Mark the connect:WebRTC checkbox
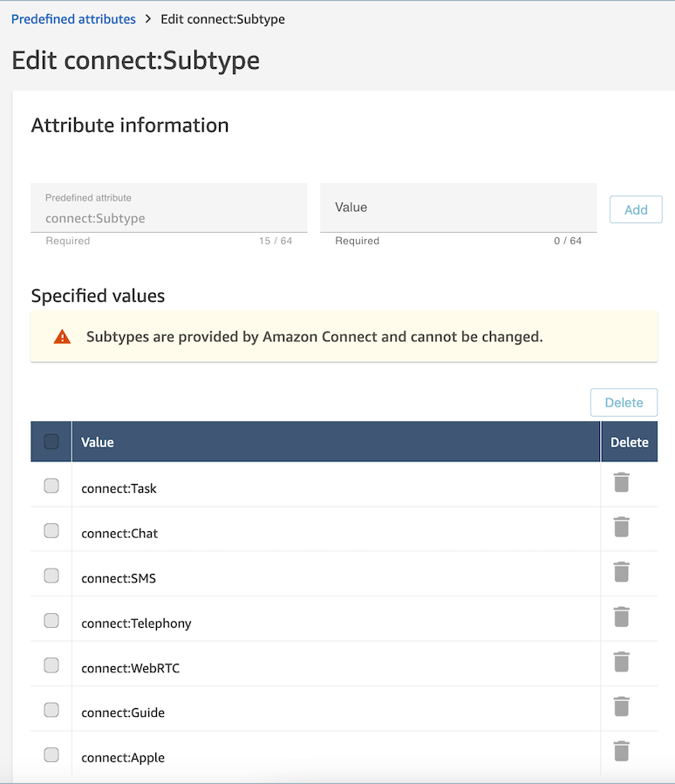 (51, 665)
